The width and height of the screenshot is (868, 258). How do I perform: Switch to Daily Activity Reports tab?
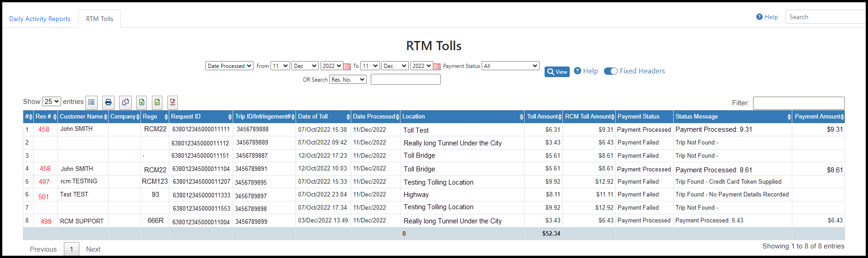[x=40, y=19]
